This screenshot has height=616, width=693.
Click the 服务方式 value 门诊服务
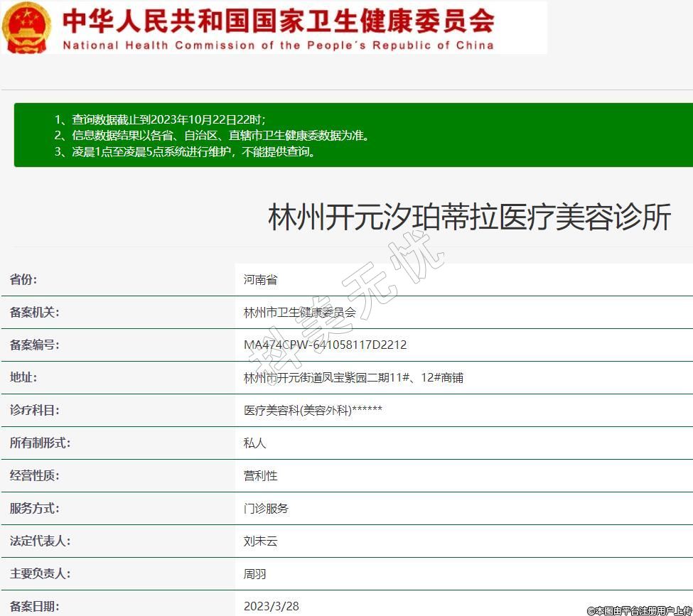click(266, 509)
